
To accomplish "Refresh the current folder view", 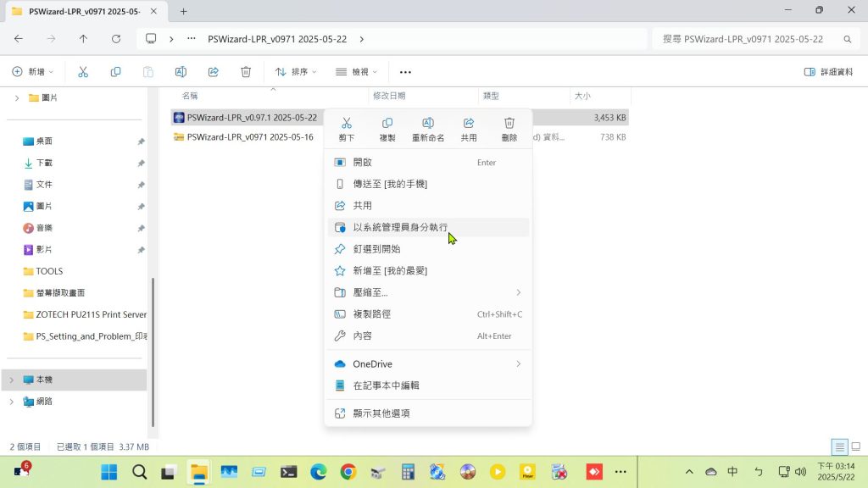I will click(x=116, y=39).
